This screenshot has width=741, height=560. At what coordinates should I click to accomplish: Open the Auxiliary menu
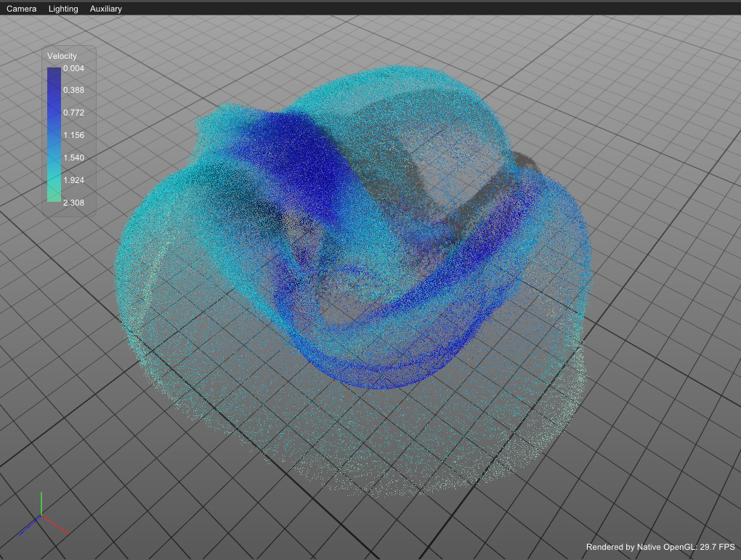106,9
